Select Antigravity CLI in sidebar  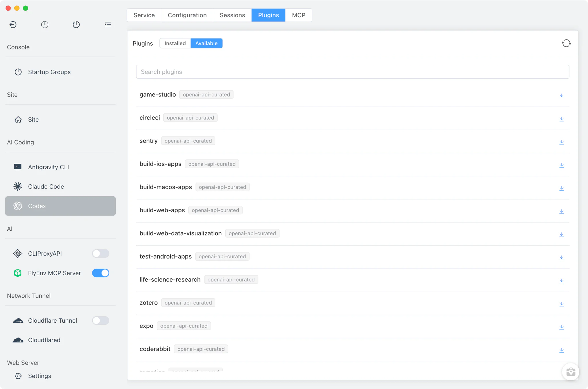pos(61,167)
